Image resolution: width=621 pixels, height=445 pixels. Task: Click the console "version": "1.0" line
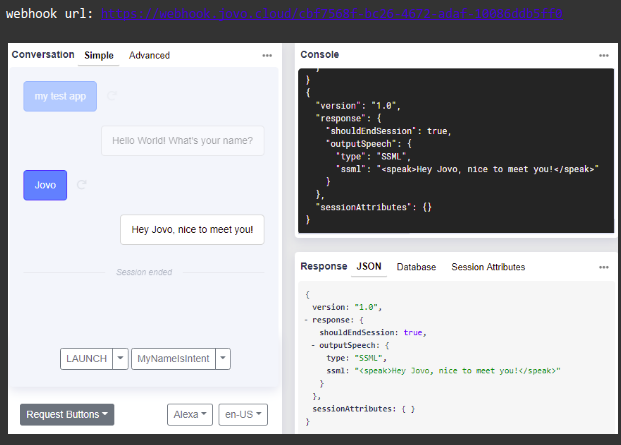tap(358, 106)
